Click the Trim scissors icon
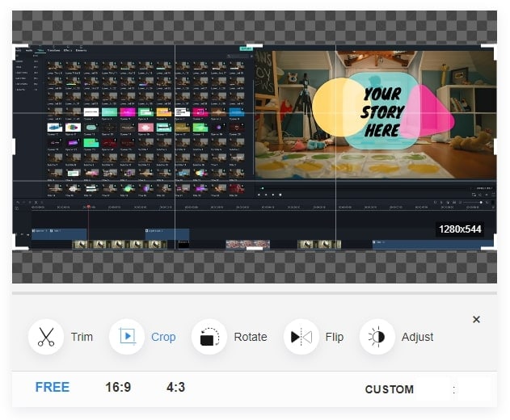Viewport: 510px width, 420px height. click(46, 337)
